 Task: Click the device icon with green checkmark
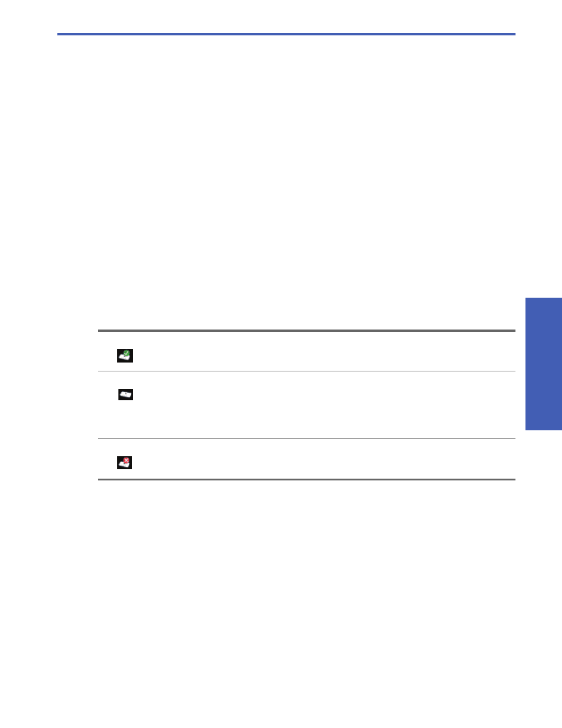pyautogui.click(x=125, y=355)
